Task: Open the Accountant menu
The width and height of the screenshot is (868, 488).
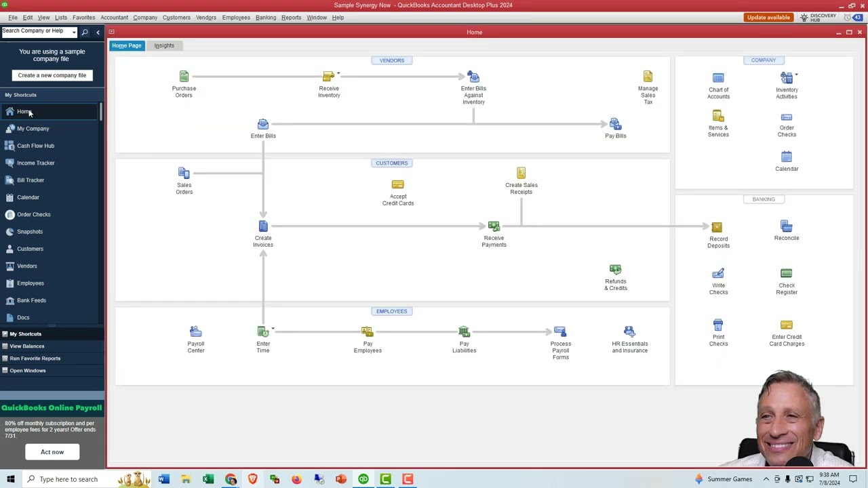Action: 114,18
